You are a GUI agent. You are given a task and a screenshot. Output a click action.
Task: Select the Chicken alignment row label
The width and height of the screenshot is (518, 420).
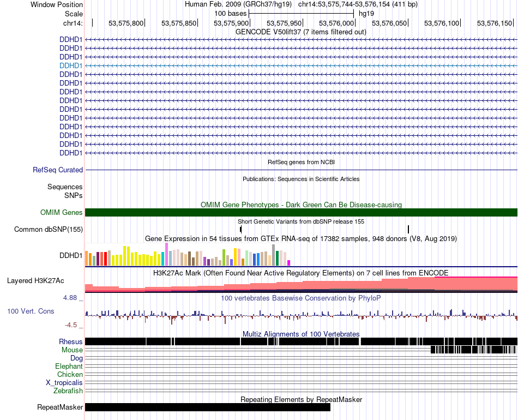click(x=70, y=374)
